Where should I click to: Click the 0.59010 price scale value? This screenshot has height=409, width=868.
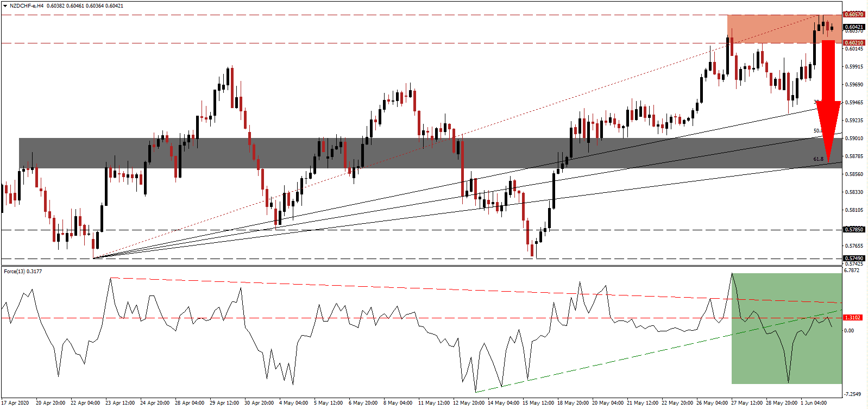click(854, 139)
